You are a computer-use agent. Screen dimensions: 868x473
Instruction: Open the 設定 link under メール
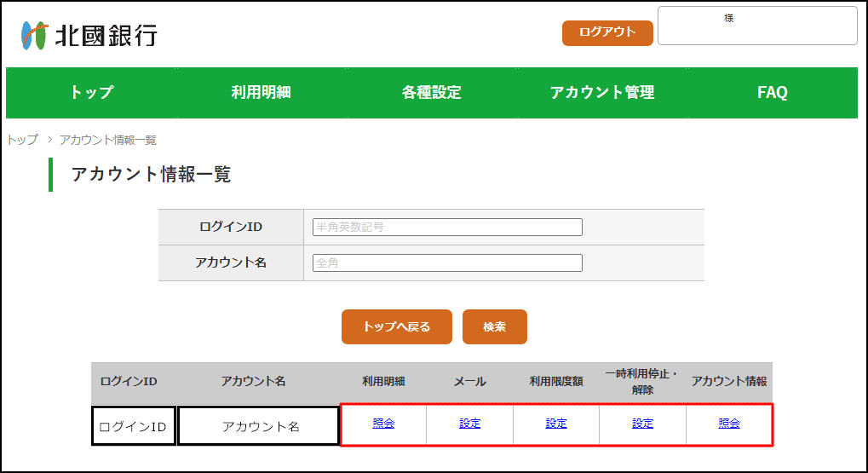(x=470, y=424)
